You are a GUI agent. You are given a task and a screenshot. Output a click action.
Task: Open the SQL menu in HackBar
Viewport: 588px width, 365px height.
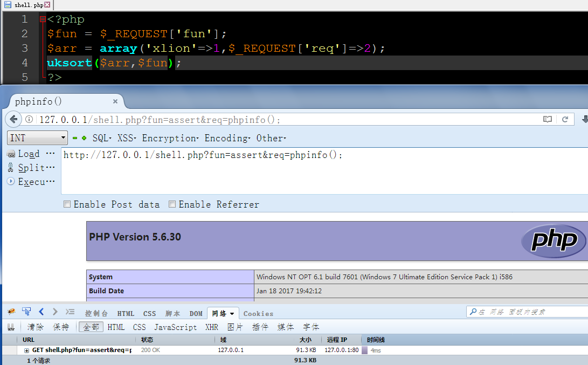click(x=102, y=138)
